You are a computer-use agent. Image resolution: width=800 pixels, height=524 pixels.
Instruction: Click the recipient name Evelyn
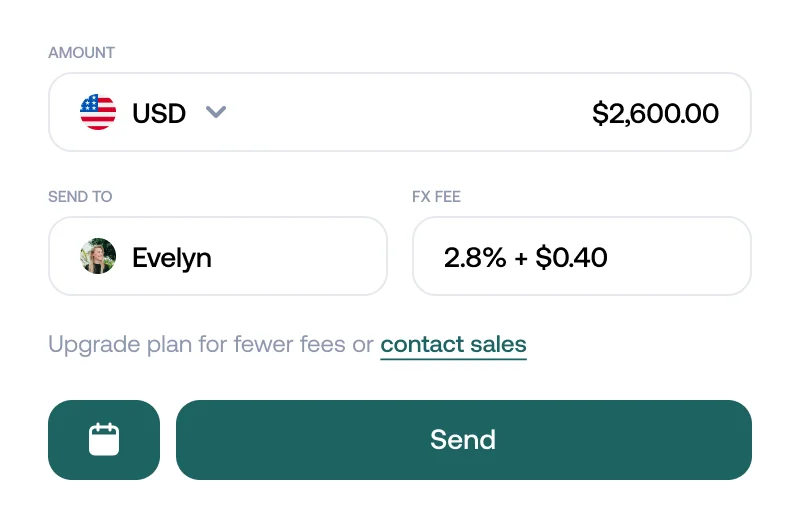pos(172,257)
